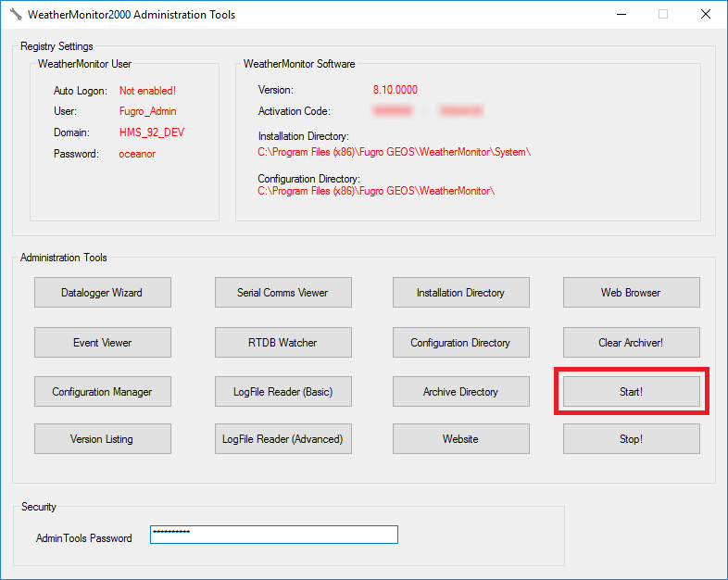The image size is (728, 580).
Task: Click the wrench icon in the title bar
Action: 16,15
